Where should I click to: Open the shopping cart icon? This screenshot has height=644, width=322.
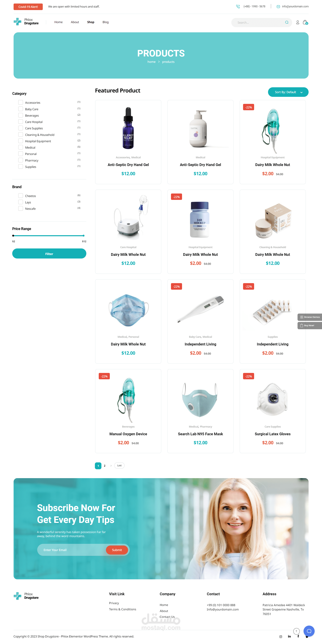point(305,22)
